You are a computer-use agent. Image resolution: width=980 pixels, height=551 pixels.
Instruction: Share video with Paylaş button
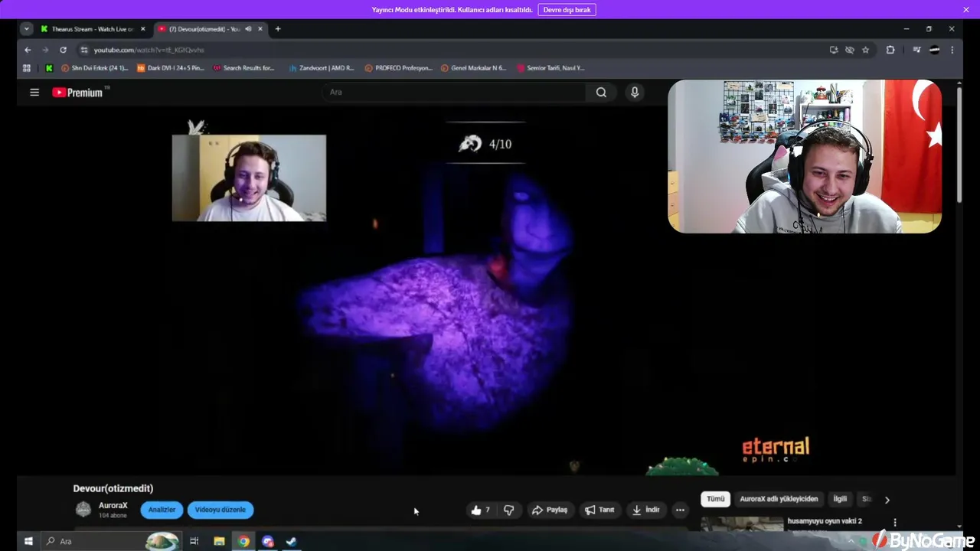[x=550, y=510]
